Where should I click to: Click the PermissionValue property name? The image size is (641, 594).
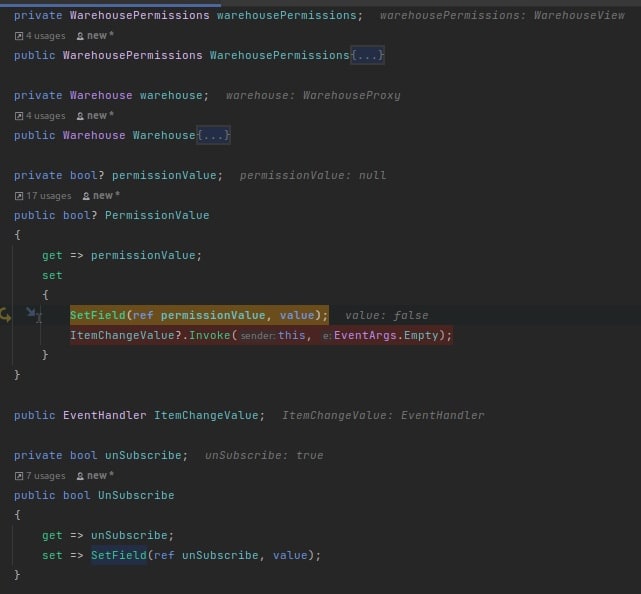click(x=157, y=215)
